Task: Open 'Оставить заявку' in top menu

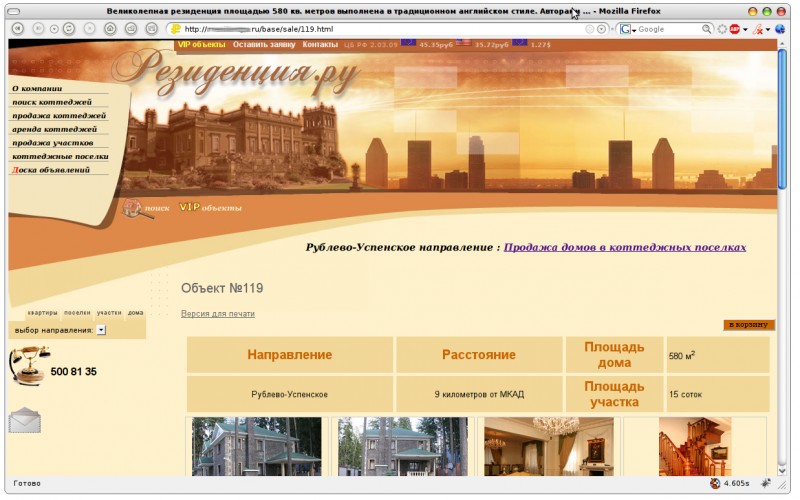Action: [264, 45]
